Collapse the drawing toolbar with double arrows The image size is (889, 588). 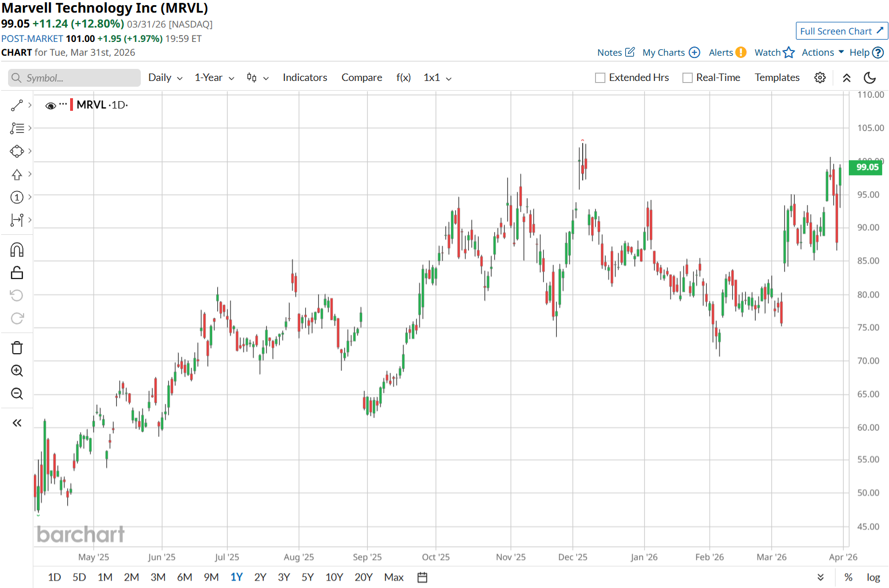(x=17, y=423)
